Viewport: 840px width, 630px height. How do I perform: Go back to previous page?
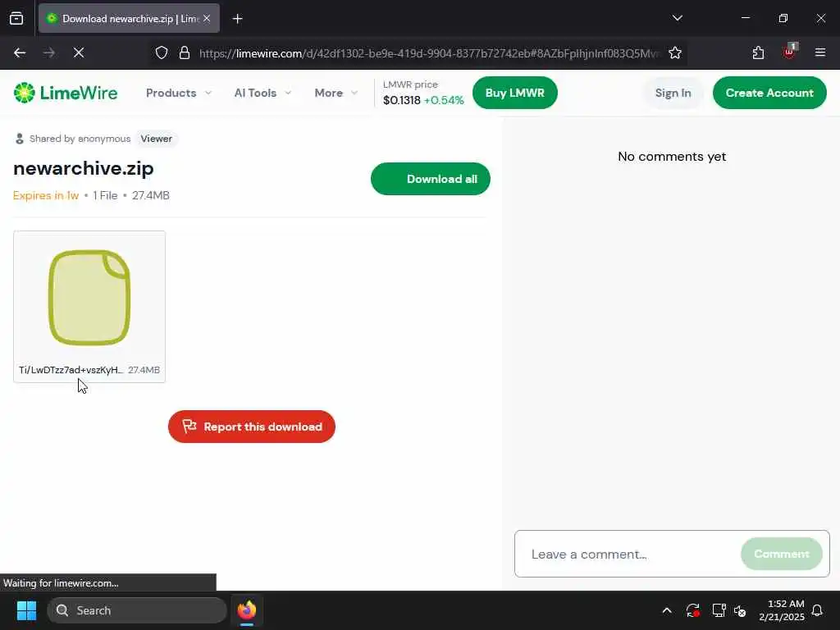(20, 52)
